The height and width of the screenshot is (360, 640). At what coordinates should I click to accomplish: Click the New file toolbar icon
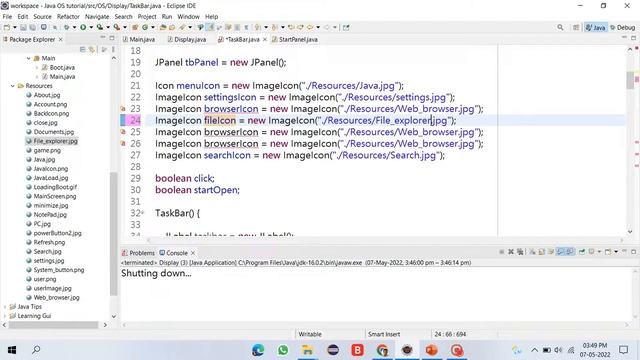point(7,27)
